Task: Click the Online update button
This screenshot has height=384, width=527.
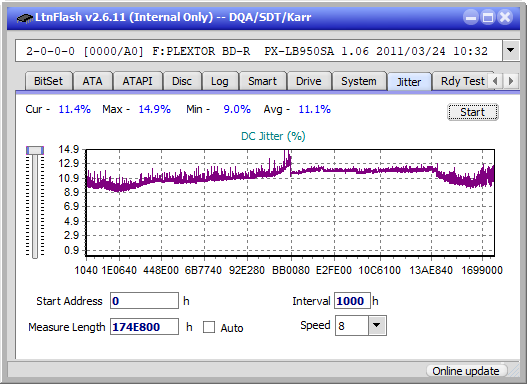Action: [x=465, y=371]
